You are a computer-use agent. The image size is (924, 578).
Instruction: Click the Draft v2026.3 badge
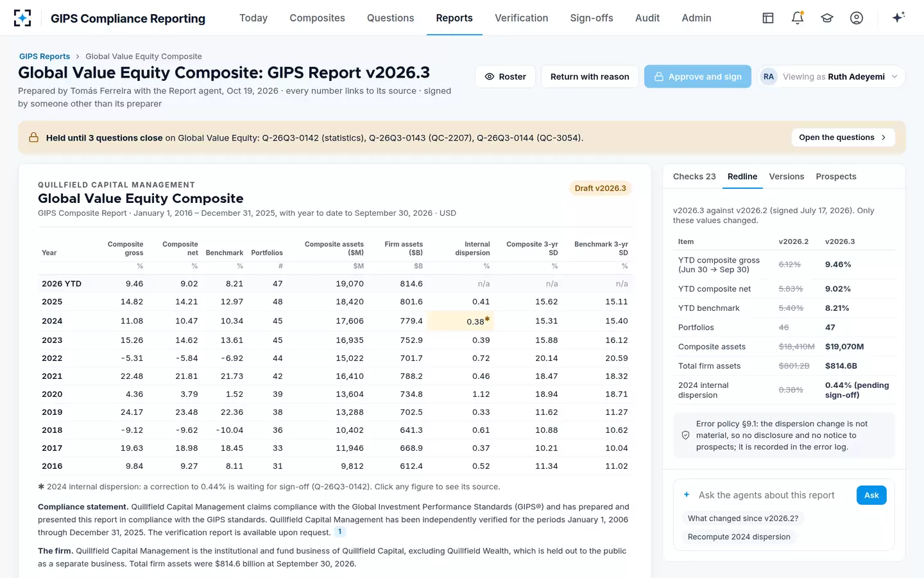pos(601,188)
